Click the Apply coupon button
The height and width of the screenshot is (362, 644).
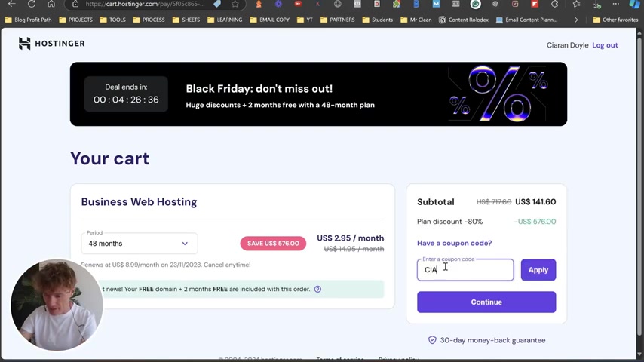[x=538, y=270]
